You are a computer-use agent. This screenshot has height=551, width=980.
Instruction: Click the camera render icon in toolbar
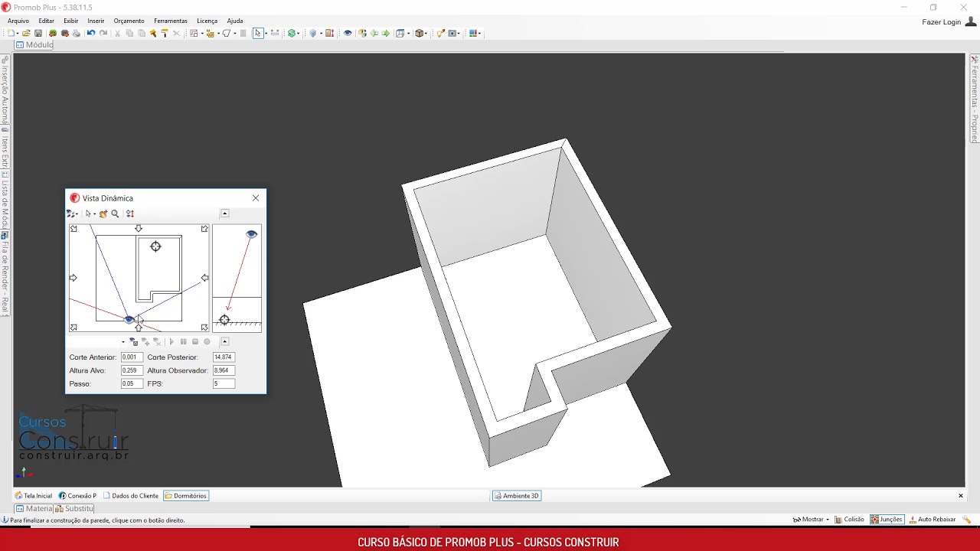[453, 33]
